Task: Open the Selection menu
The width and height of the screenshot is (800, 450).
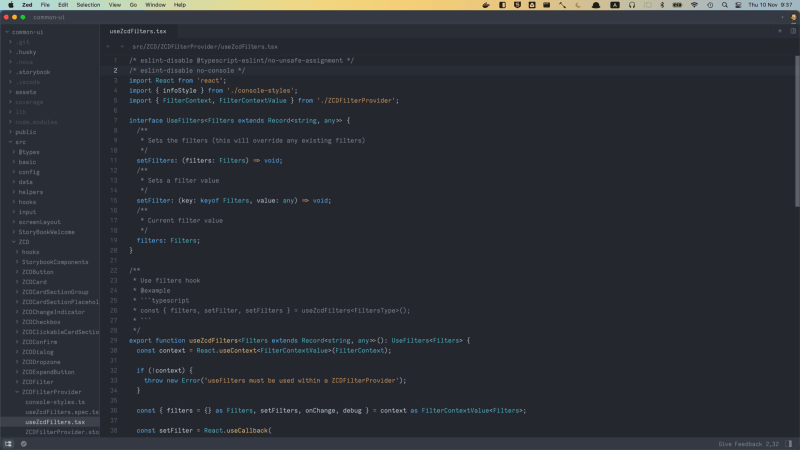Action: coord(88,5)
